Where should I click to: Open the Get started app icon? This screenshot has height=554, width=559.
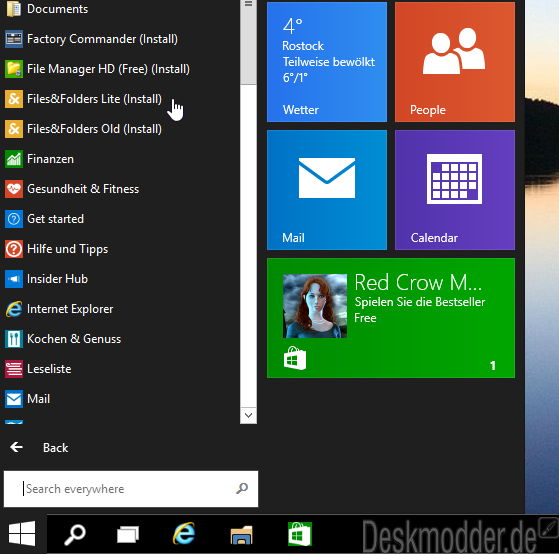(x=14, y=219)
